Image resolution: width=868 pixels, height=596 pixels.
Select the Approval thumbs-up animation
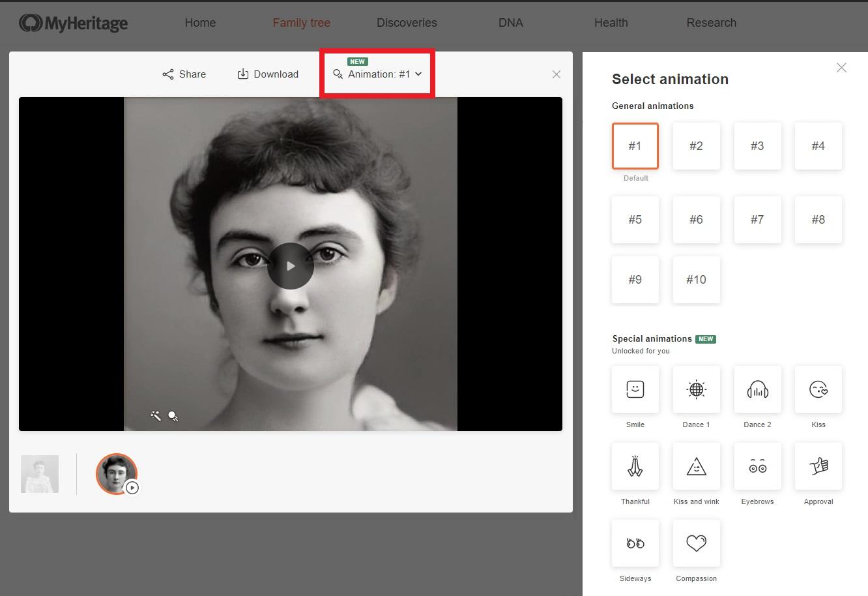click(818, 466)
